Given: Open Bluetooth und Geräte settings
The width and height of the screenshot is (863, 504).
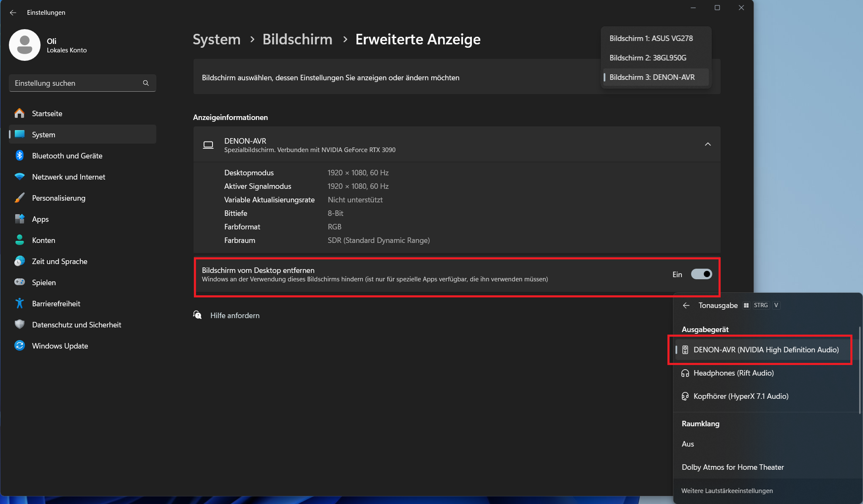Looking at the screenshot, I should (x=67, y=156).
